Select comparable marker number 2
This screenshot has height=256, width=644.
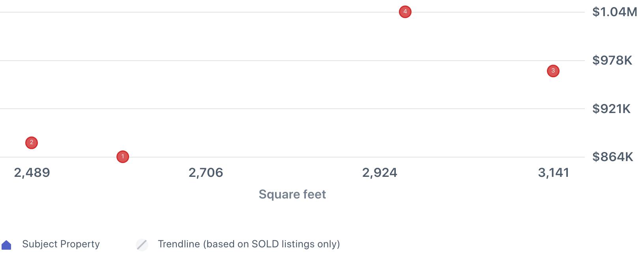(x=32, y=143)
